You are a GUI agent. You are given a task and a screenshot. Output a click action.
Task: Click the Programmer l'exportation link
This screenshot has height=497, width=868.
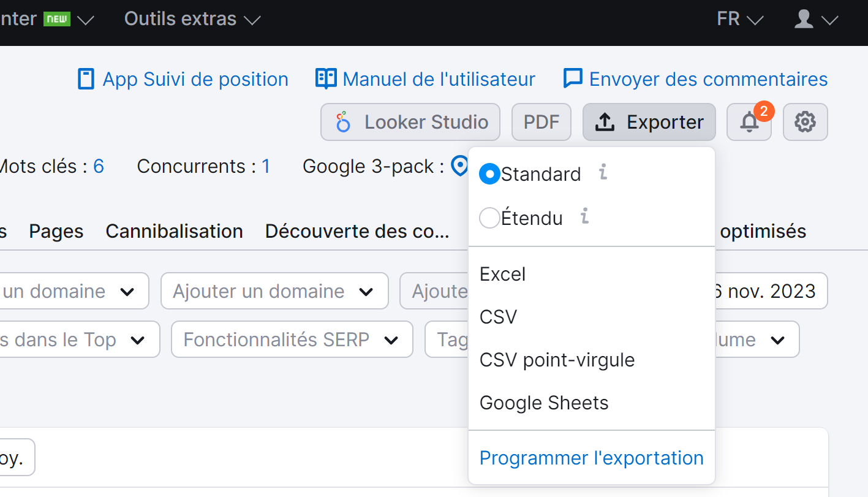[x=591, y=458]
